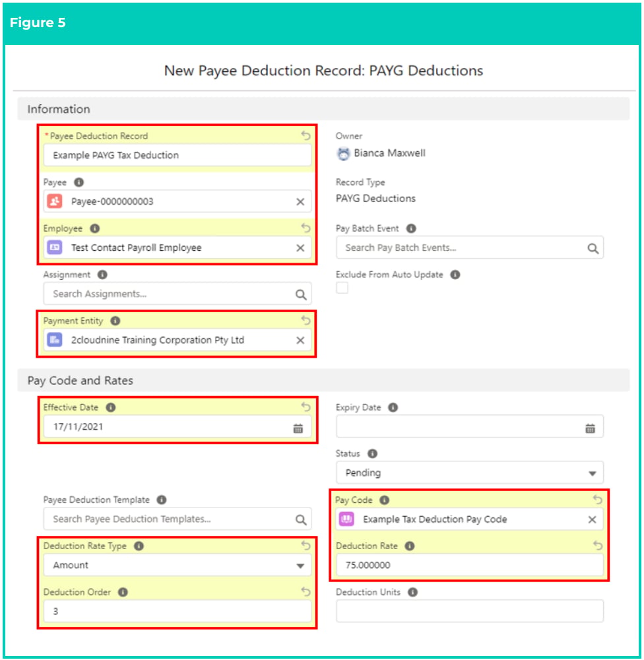The image size is (644, 660).
Task: Show Deduction Rate info tooltip
Action: (410, 546)
